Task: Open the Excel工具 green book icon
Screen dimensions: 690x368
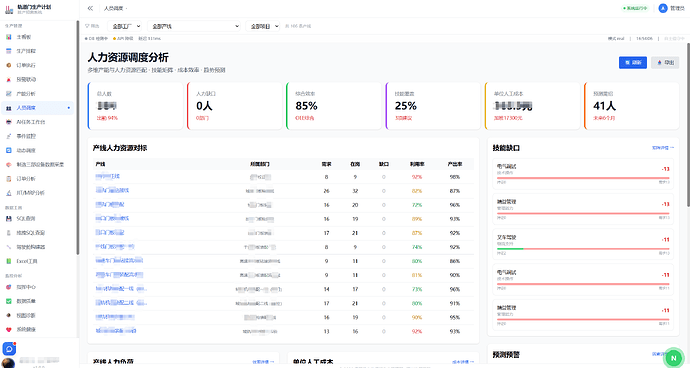Action: tap(8, 261)
